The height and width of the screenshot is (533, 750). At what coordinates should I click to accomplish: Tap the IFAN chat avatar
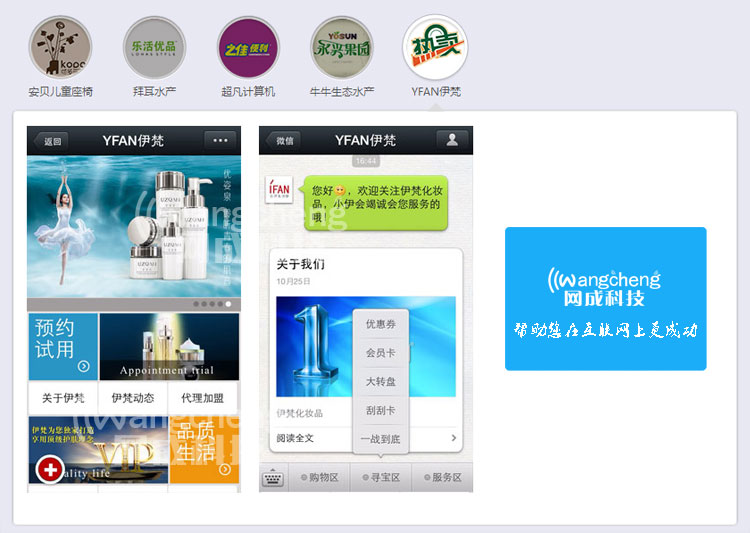pos(279,188)
